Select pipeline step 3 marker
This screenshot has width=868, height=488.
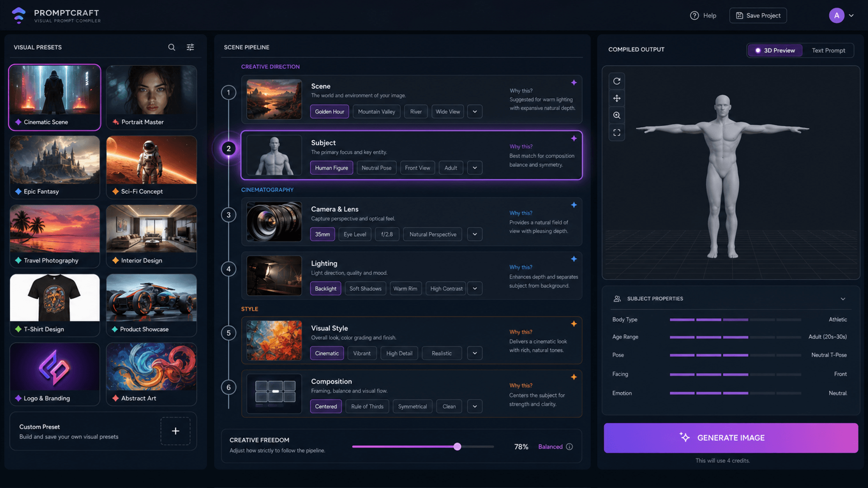tap(228, 215)
